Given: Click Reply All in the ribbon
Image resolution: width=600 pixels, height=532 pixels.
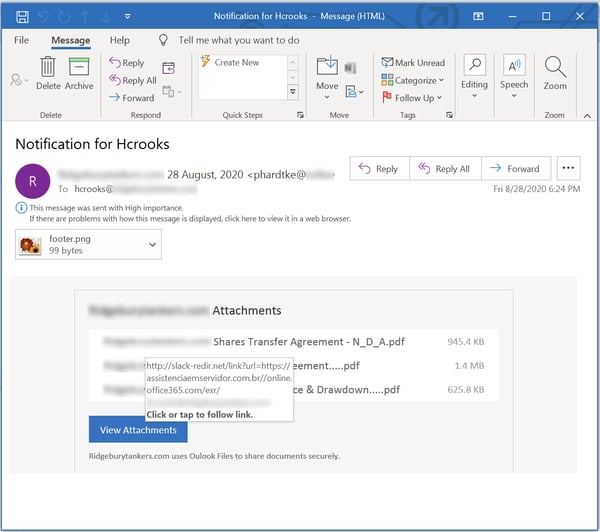Looking at the screenshot, I should tap(132, 80).
